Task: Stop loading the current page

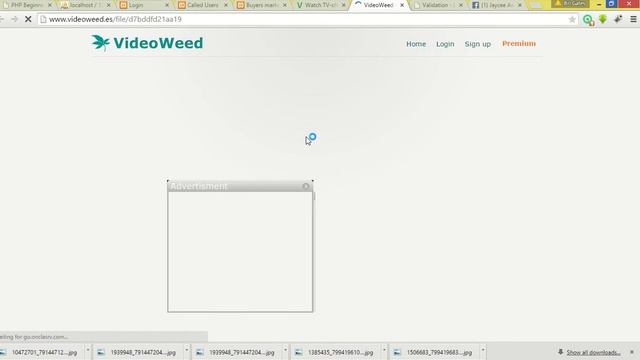Action: click(28, 19)
